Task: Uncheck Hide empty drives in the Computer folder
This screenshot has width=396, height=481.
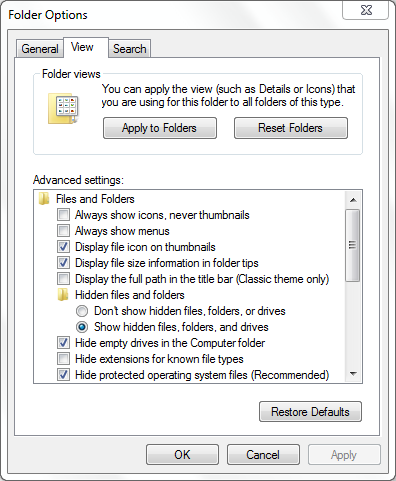Action: click(x=63, y=343)
